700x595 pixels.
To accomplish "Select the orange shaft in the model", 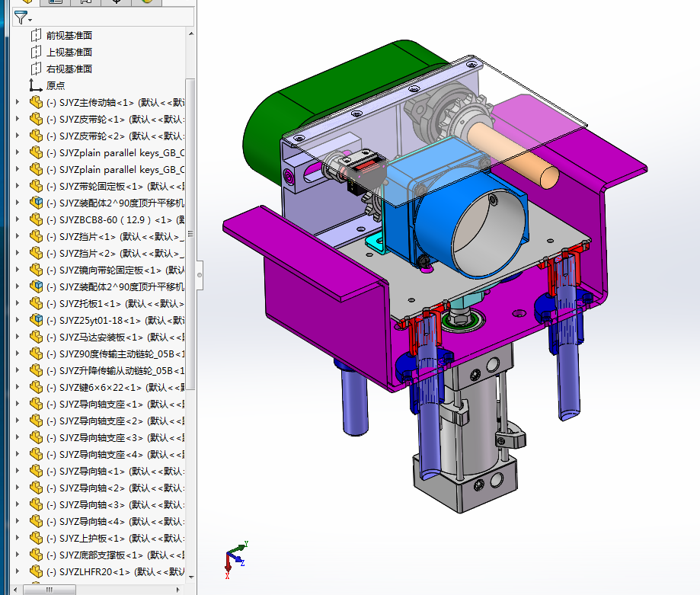I will (513, 154).
